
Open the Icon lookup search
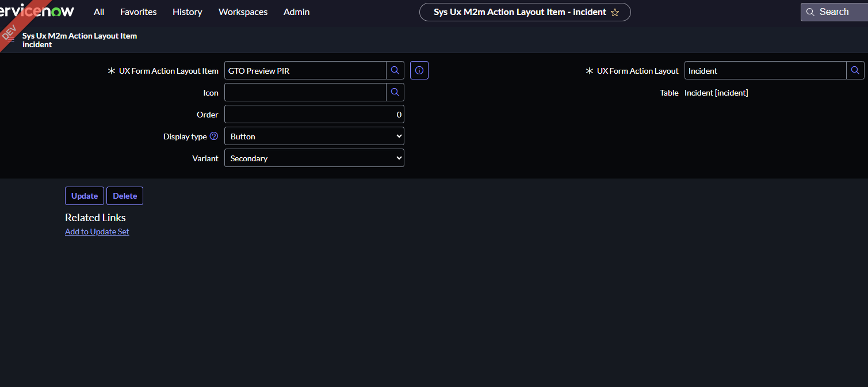coord(395,92)
